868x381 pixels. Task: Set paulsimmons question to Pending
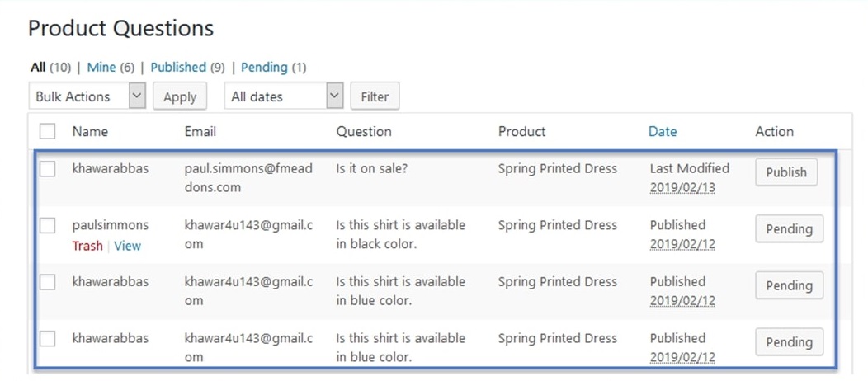click(789, 229)
